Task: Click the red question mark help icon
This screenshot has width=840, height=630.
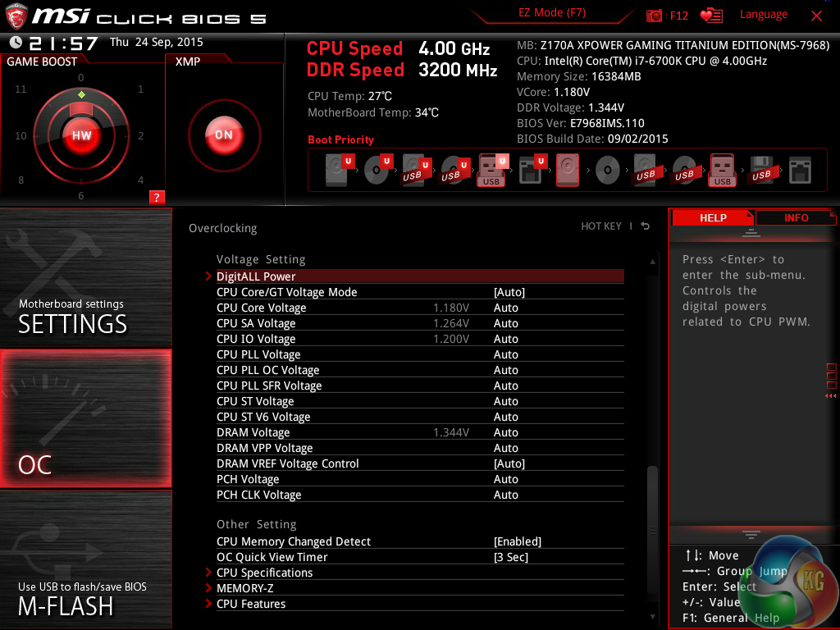Action: (157, 197)
